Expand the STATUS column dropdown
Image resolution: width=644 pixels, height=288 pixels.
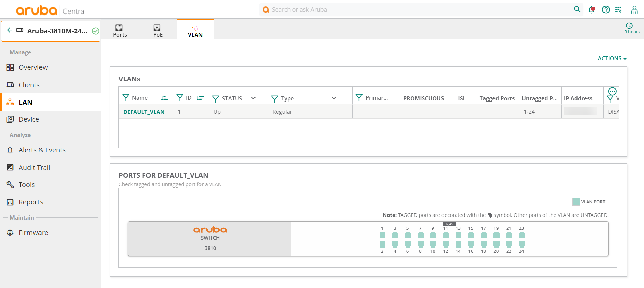coord(253,98)
